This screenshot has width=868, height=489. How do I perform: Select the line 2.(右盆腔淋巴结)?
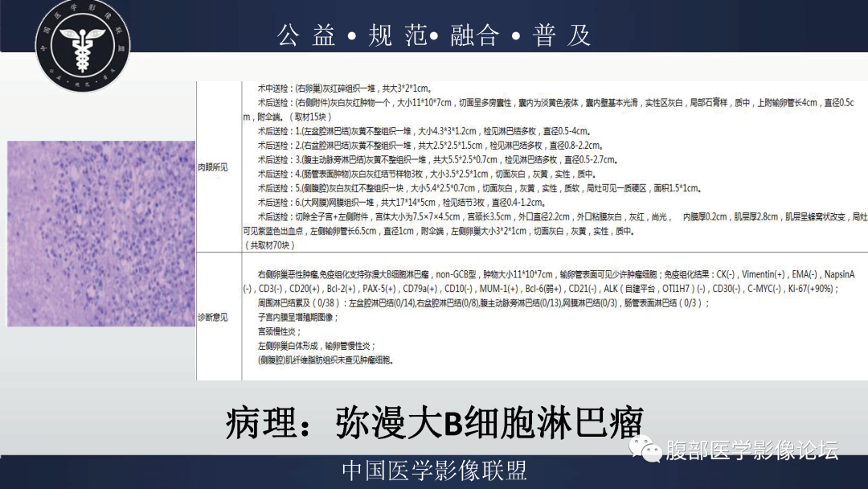(430, 146)
